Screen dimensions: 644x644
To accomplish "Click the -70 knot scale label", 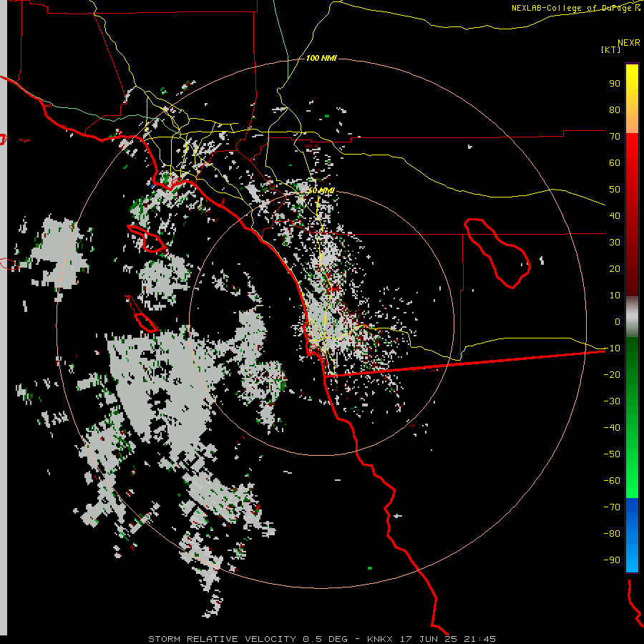I will tap(612, 507).
